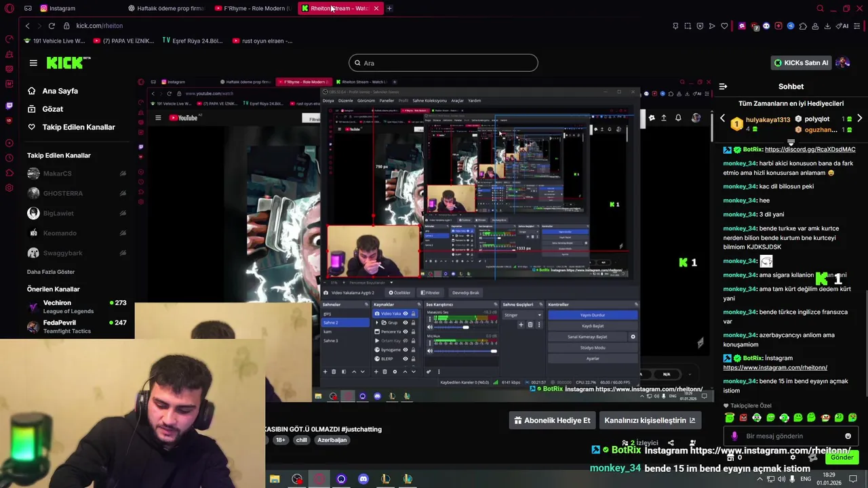This screenshot has height=488, width=868.
Task: Delete transition trash in Sahne Geçişleri
Action: tap(530, 325)
